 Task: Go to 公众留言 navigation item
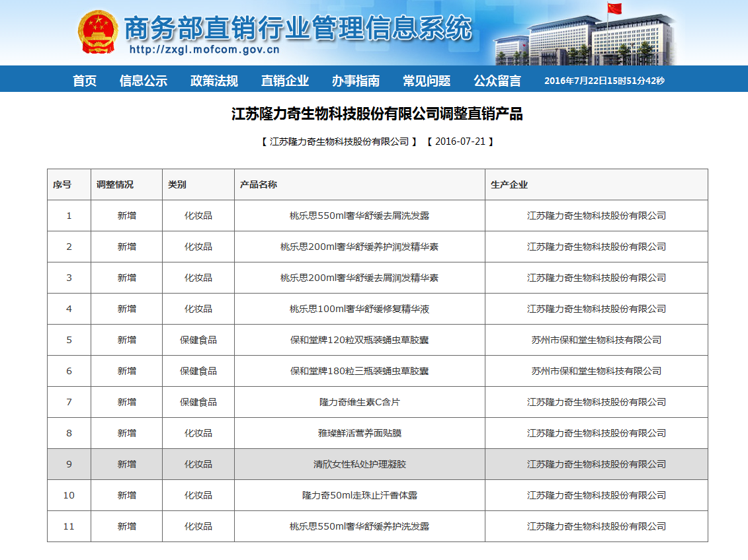tap(497, 81)
